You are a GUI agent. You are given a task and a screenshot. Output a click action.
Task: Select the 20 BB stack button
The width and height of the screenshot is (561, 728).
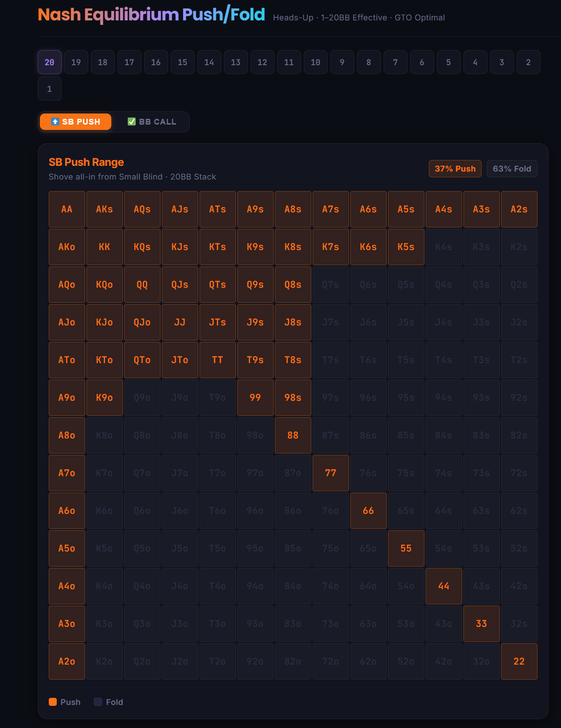click(x=50, y=62)
